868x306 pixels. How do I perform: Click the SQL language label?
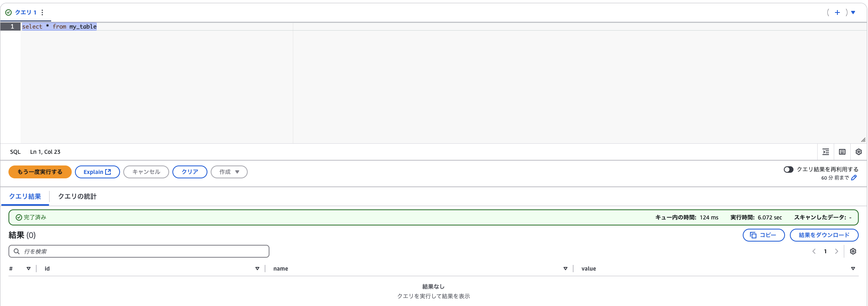(15, 152)
